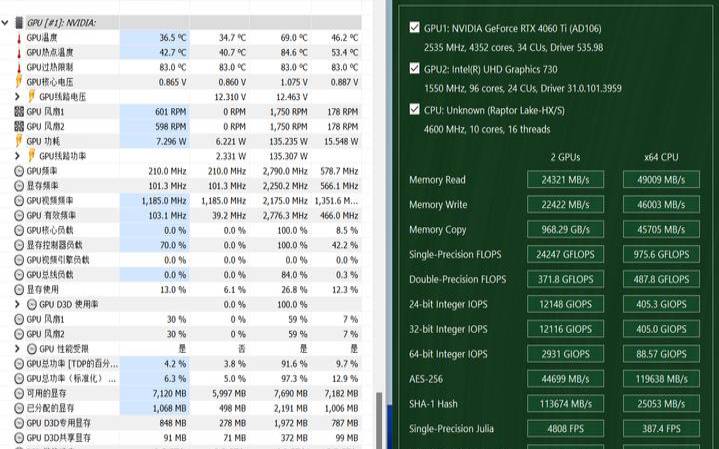Click the round icon beside GPU 性能受限
This screenshot has height=449, width=719.
[x=32, y=349]
